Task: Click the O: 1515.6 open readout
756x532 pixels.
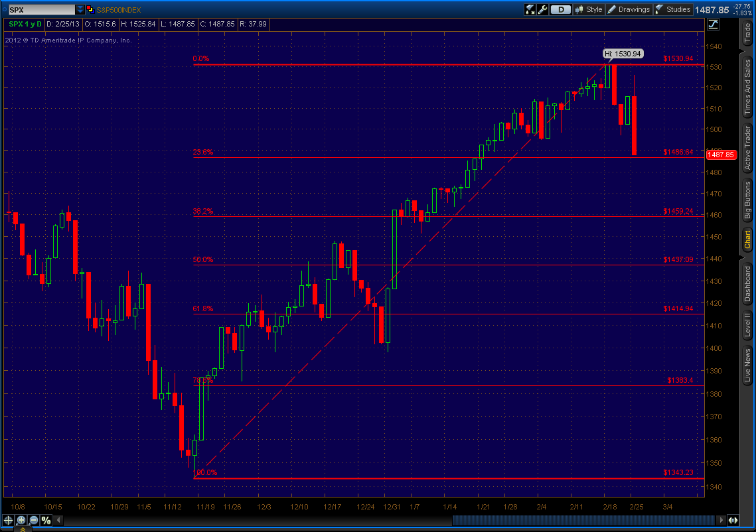Action: (100, 24)
